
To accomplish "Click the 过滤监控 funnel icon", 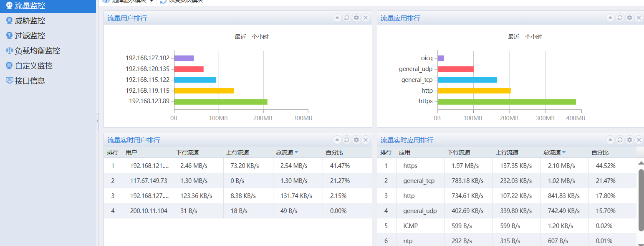I will pyautogui.click(x=9, y=36).
